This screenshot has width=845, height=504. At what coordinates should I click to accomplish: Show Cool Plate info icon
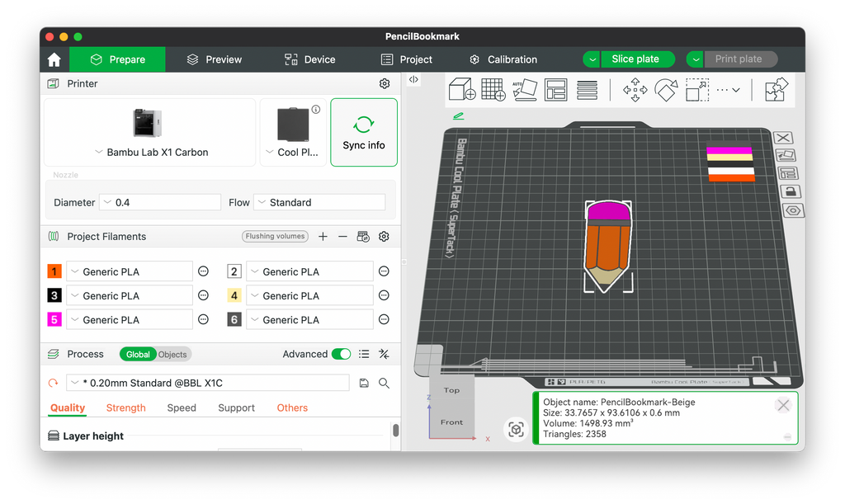[x=316, y=110]
